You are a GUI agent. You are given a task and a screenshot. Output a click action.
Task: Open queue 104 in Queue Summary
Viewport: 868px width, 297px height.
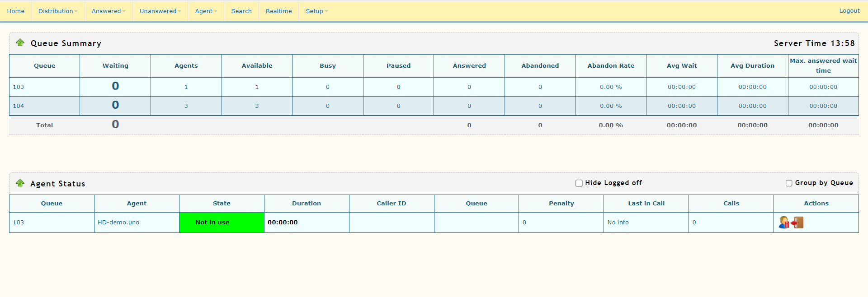pos(19,106)
